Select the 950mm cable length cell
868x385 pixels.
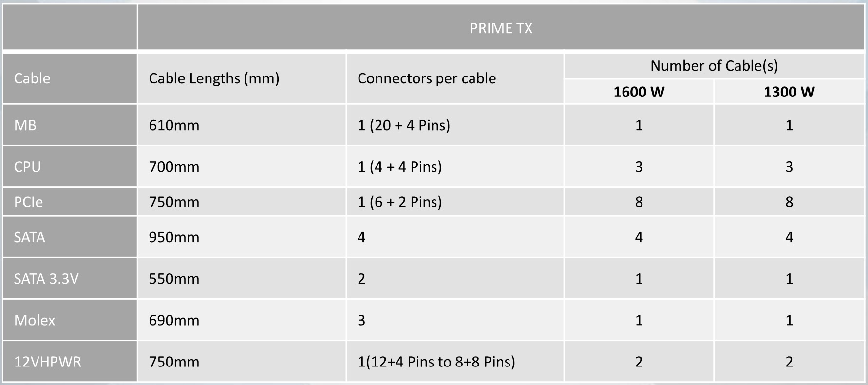tap(174, 237)
